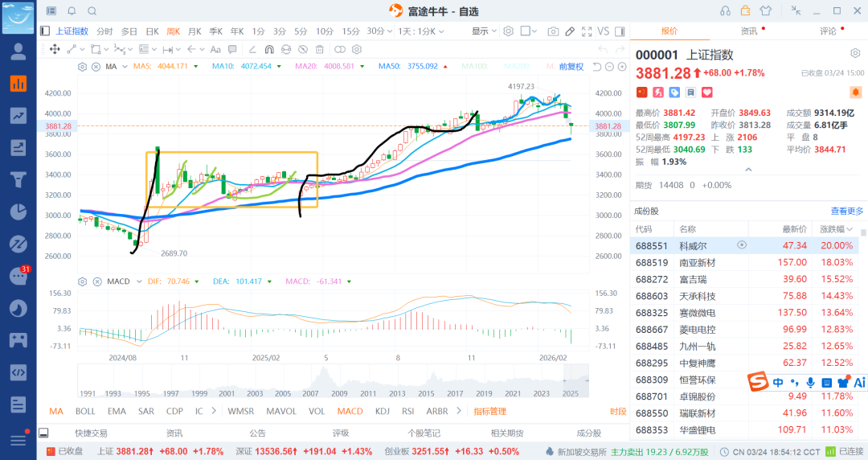This screenshot has height=460, width=868.
Task: Open the 资讯 tab in the right panel
Action: tap(748, 31)
